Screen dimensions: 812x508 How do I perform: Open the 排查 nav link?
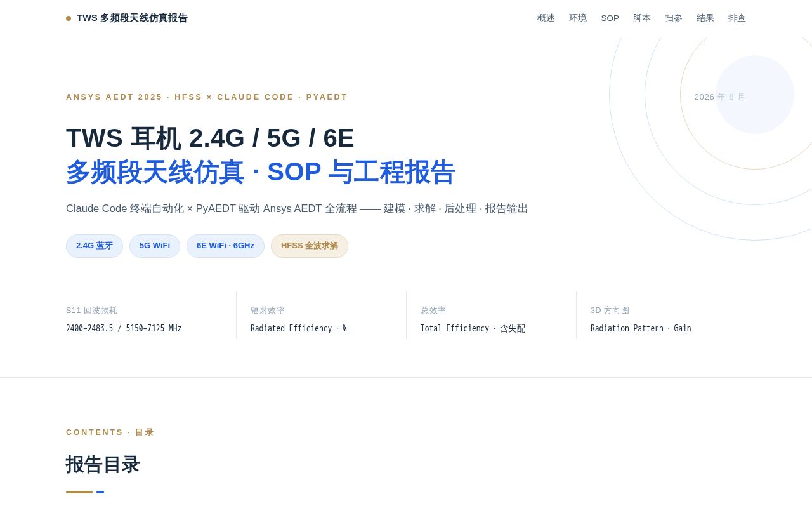737,18
